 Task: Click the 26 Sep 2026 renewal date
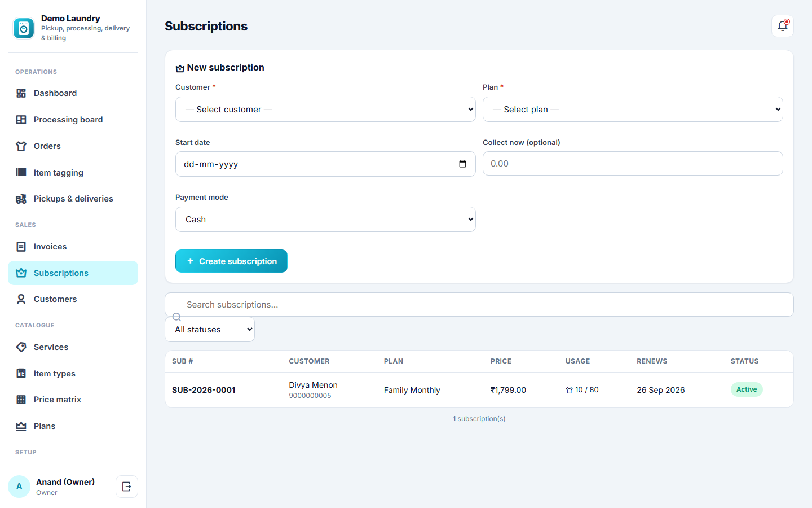click(660, 390)
